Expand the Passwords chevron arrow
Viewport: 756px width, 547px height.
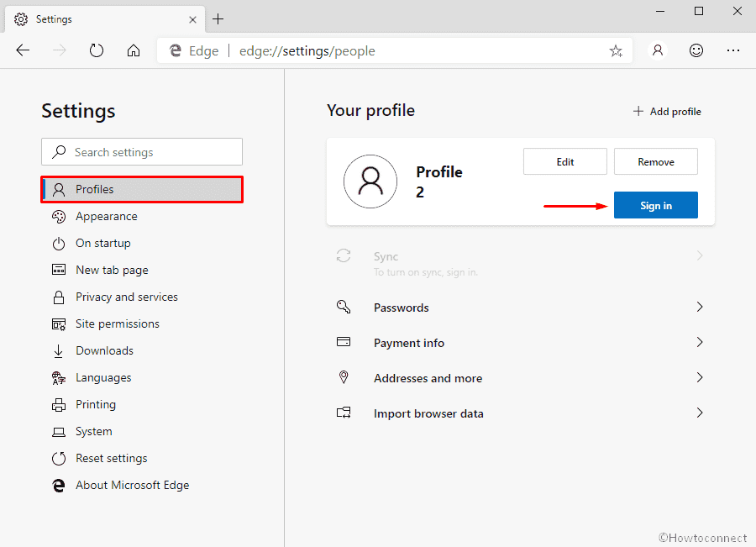point(700,307)
